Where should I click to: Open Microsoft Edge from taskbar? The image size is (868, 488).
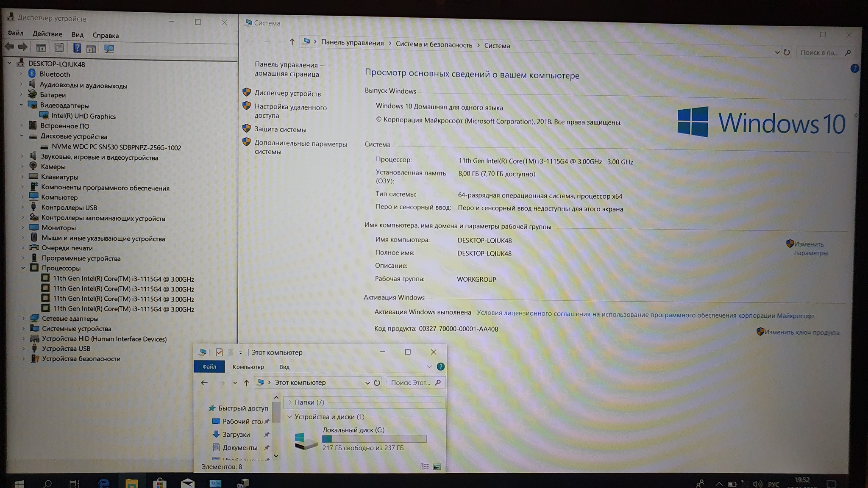[x=104, y=483]
